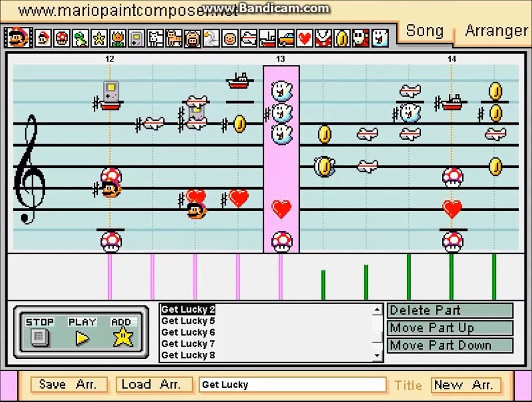Image resolution: width=532 pixels, height=402 pixels.
Task: Open the Arranger tab
Action: (x=496, y=31)
